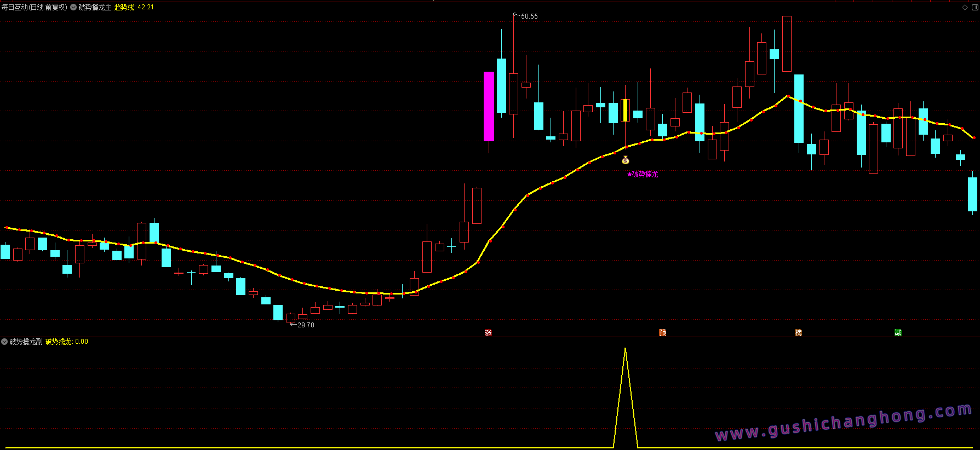
Task: Click the 每日互动 stock title label
Action: point(34,8)
